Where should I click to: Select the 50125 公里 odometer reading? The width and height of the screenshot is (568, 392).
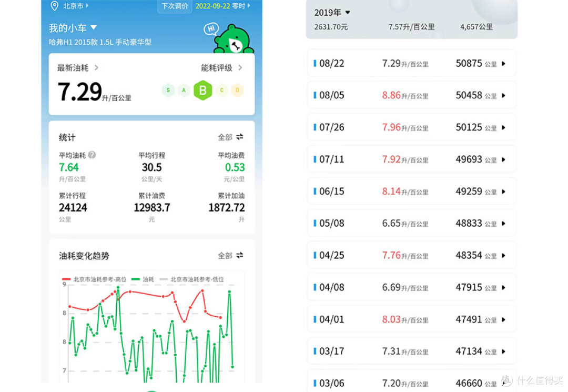tap(476, 127)
